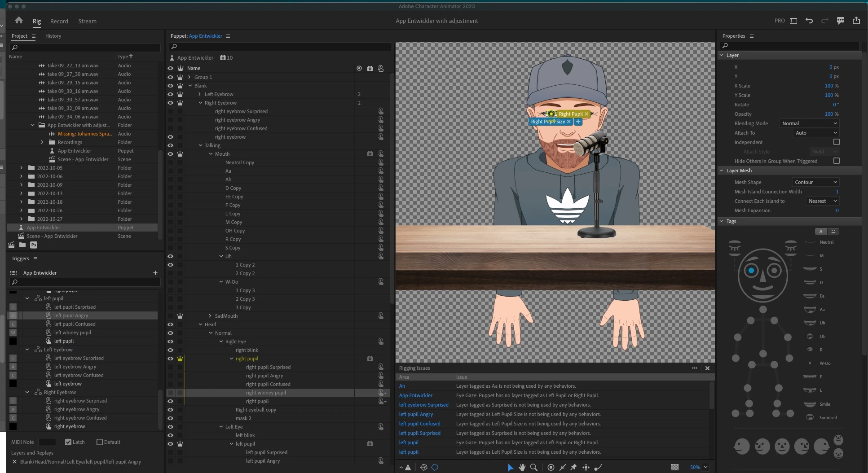868x473 pixels.
Task: Expand the Recordings folder
Action: [x=42, y=142]
